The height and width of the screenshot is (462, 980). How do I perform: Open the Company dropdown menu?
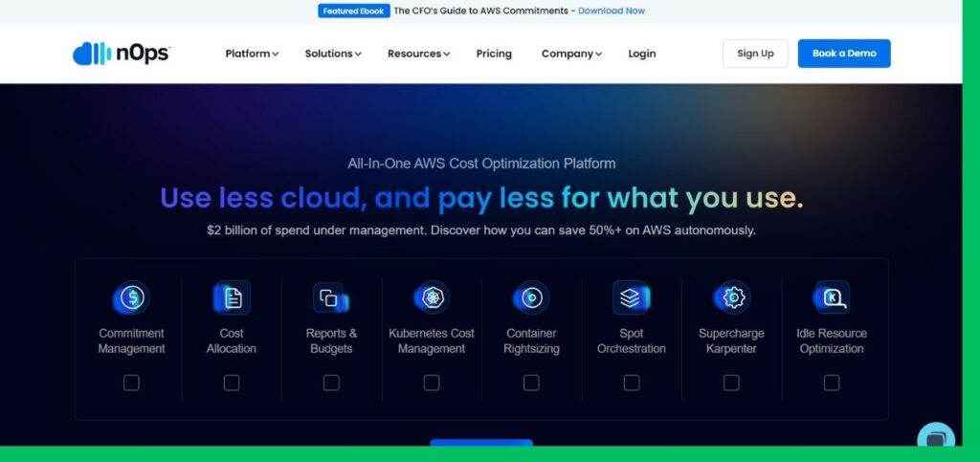(x=572, y=54)
